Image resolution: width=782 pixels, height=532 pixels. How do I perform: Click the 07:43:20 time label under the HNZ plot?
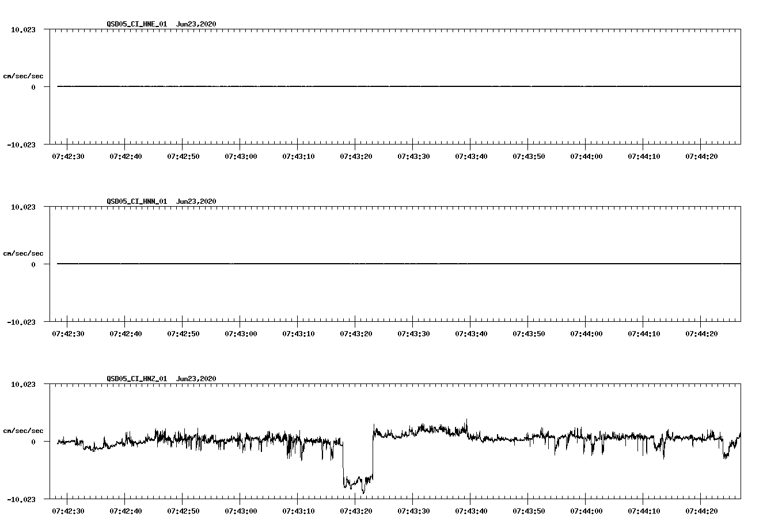pyautogui.click(x=356, y=511)
